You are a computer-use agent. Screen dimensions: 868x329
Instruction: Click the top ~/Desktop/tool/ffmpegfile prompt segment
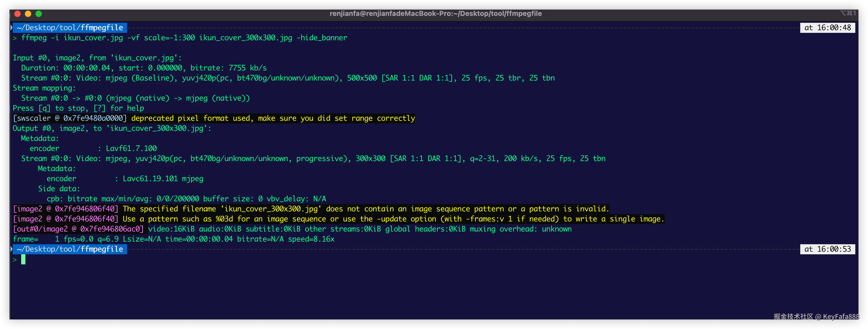coord(70,28)
